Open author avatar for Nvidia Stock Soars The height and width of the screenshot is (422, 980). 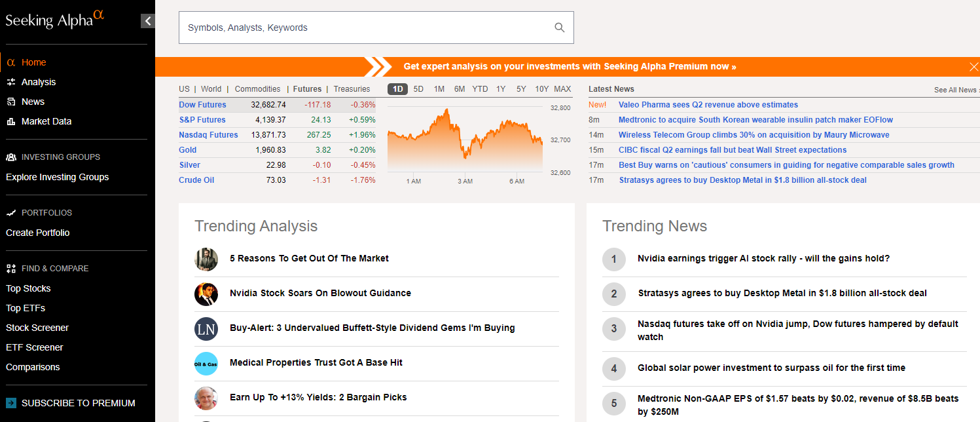[x=206, y=294]
